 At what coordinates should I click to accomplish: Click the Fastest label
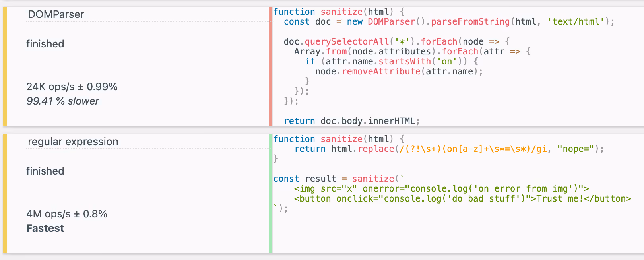pyautogui.click(x=45, y=228)
